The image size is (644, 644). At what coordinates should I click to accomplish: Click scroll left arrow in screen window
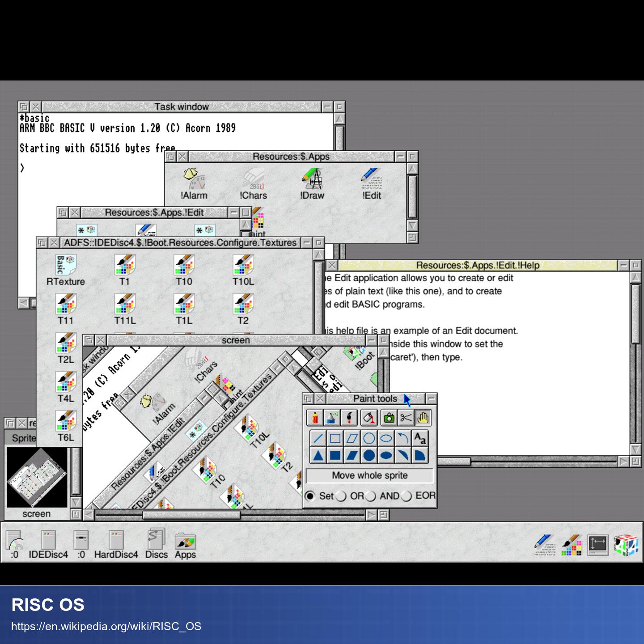pyautogui.click(x=89, y=515)
